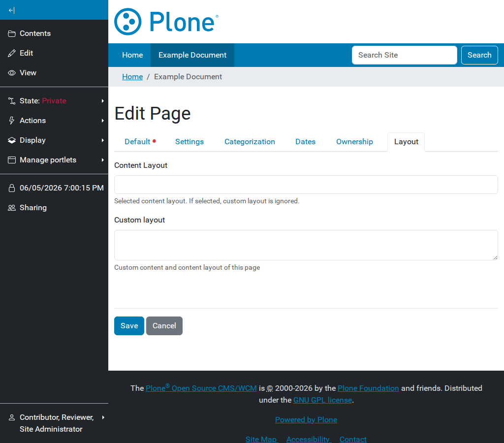Click the lock icon beside the timestamp

(12, 188)
